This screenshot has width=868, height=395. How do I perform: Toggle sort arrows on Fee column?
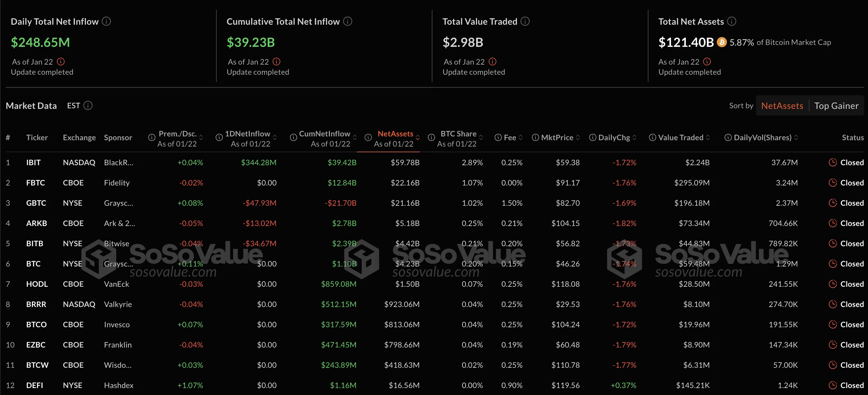pyautogui.click(x=521, y=137)
